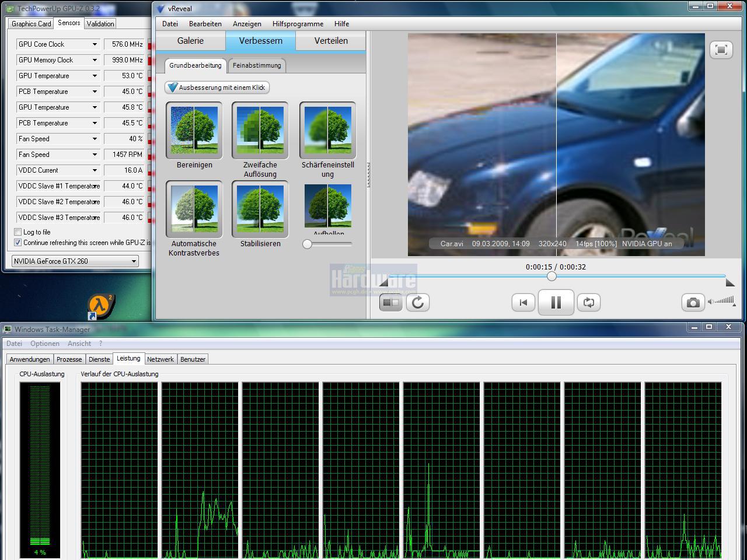Open the PCB Temperature dropdown at 45.0 °C
The width and height of the screenshot is (747, 560).
95,92
